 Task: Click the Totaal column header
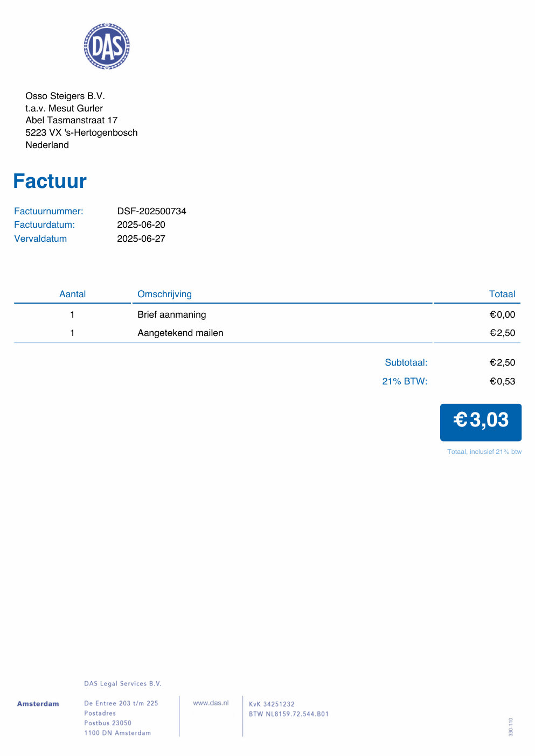pos(502,294)
